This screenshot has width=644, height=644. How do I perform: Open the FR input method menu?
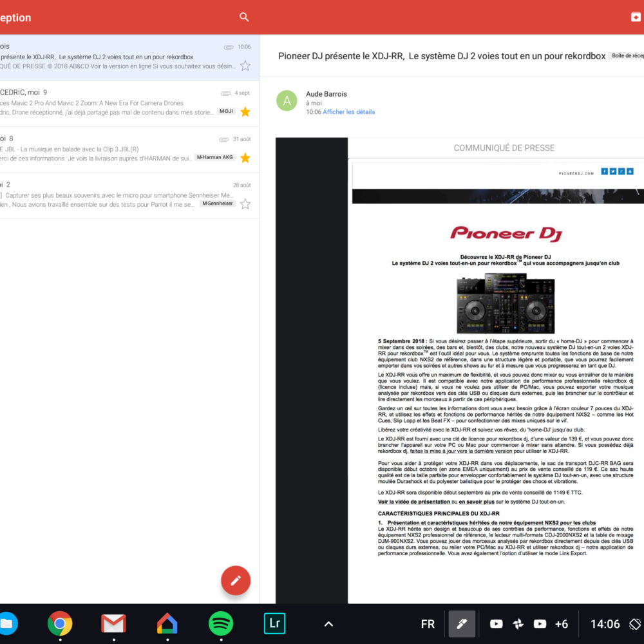pyautogui.click(x=428, y=624)
